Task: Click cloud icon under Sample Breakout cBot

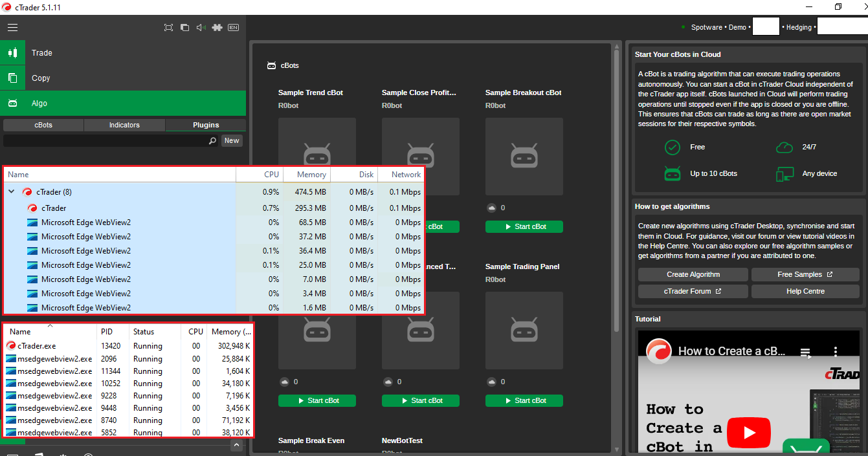Action: 491,208
